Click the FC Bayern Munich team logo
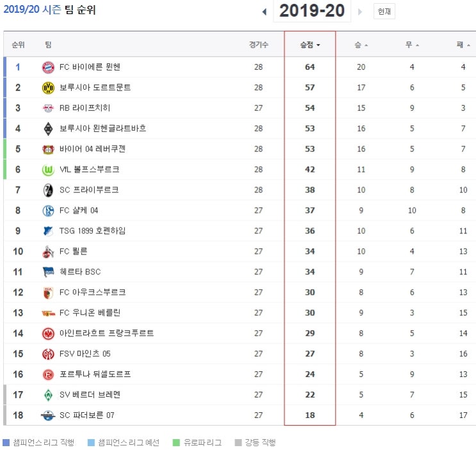Viewport: 476px width, 450px height. pyautogui.click(x=48, y=67)
